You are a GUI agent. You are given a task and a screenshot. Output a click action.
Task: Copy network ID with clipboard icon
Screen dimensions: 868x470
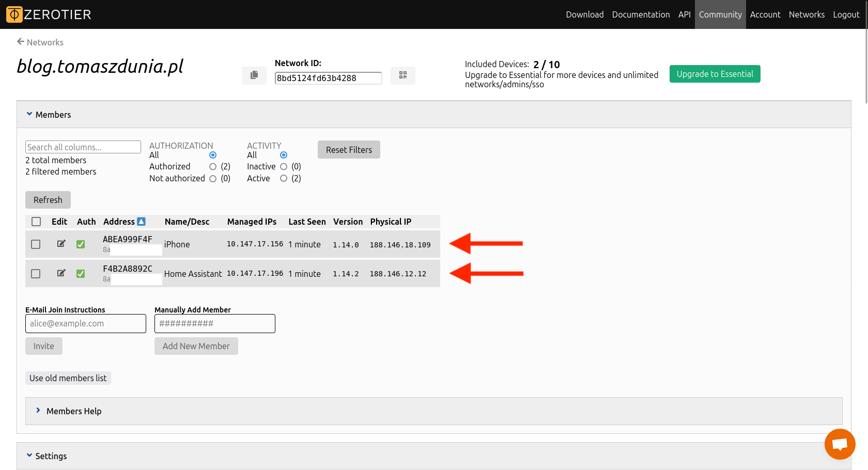point(254,75)
